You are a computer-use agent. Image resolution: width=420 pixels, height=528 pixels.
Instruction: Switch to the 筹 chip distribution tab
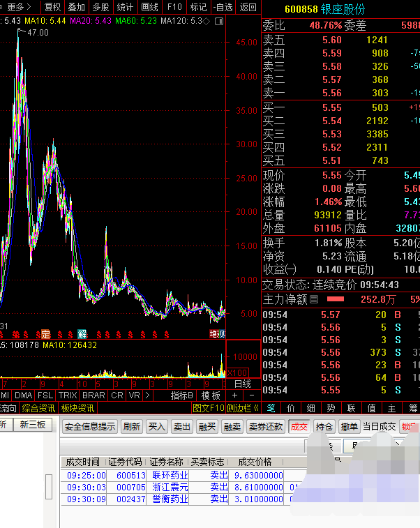click(413, 409)
